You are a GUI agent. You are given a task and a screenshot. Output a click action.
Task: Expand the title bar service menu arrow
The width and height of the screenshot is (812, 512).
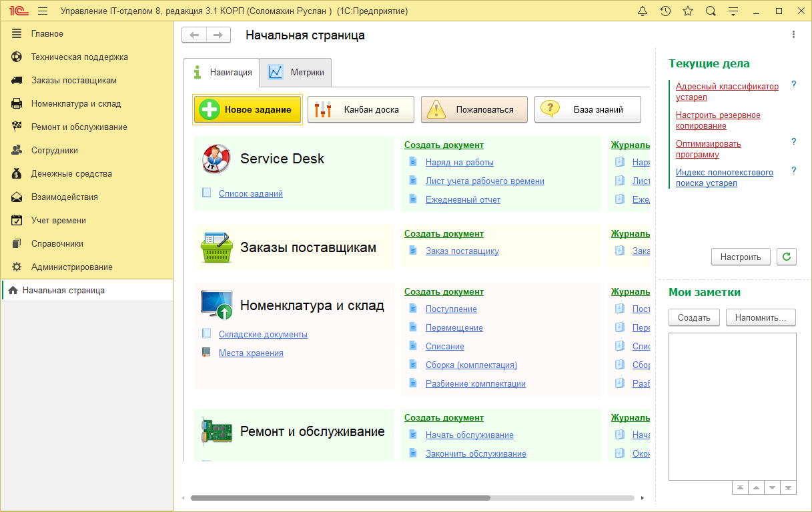click(x=733, y=11)
